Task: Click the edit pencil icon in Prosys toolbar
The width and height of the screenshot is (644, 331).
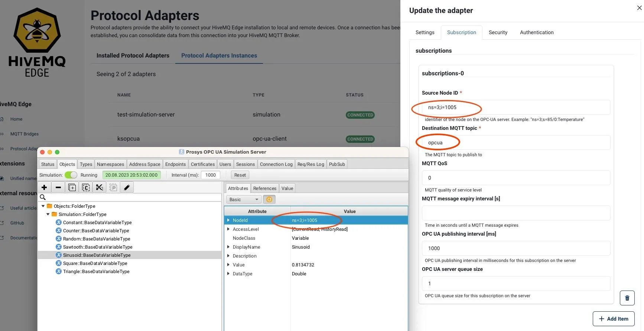Action: (127, 187)
